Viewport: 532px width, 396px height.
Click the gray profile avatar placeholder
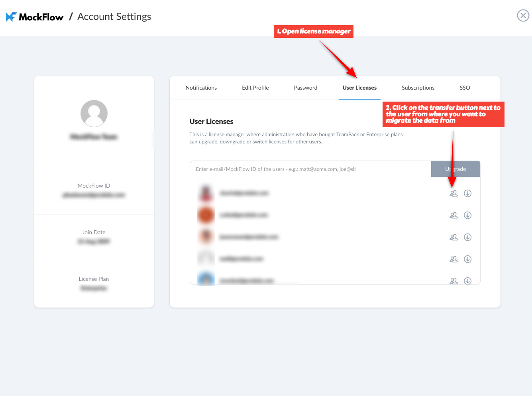click(x=94, y=114)
